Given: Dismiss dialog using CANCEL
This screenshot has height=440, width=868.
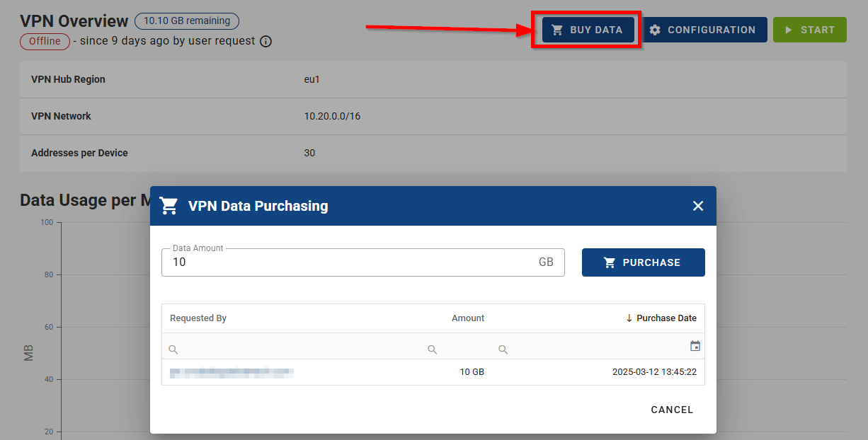Looking at the screenshot, I should point(671,410).
